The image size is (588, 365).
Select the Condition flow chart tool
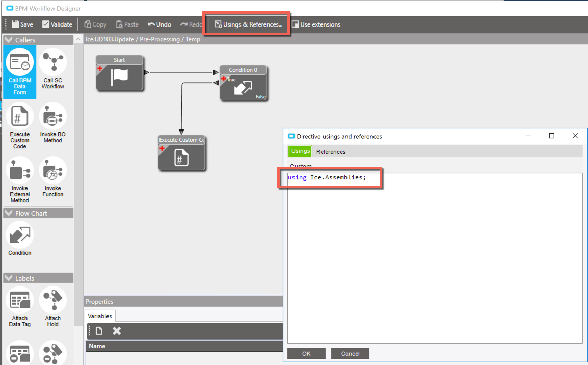19,239
